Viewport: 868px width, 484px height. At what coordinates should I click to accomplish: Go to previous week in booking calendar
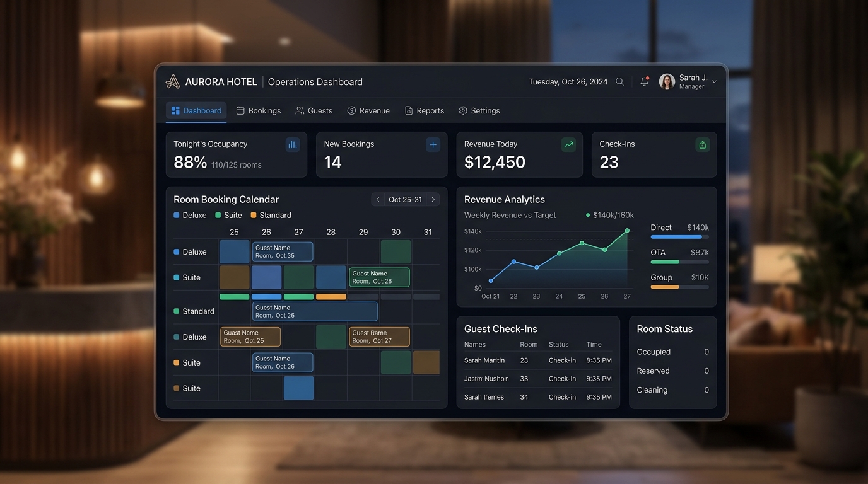point(378,199)
